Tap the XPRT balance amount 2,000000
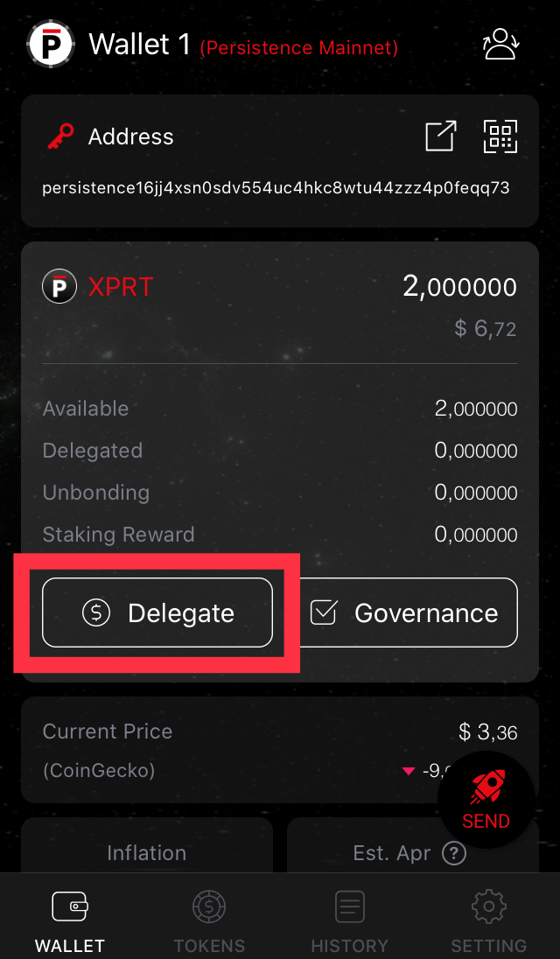 (x=459, y=287)
